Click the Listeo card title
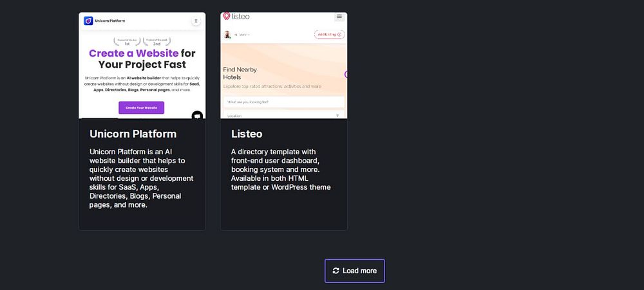The image size is (644, 290). 247,134
